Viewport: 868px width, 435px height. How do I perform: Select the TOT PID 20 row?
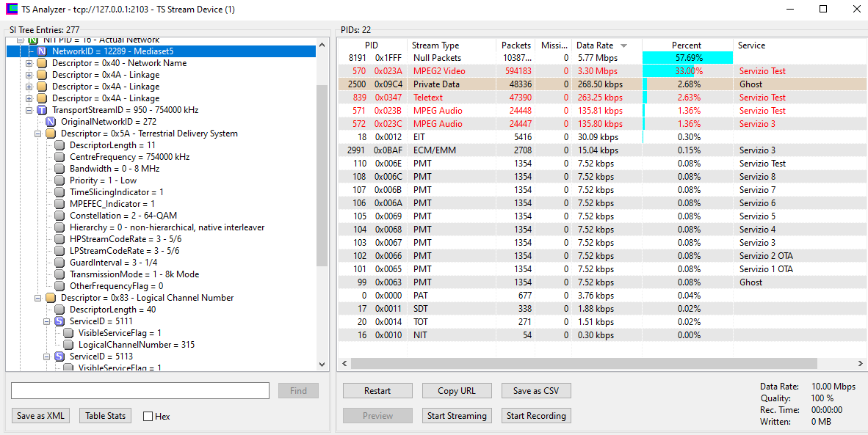tap(601, 322)
